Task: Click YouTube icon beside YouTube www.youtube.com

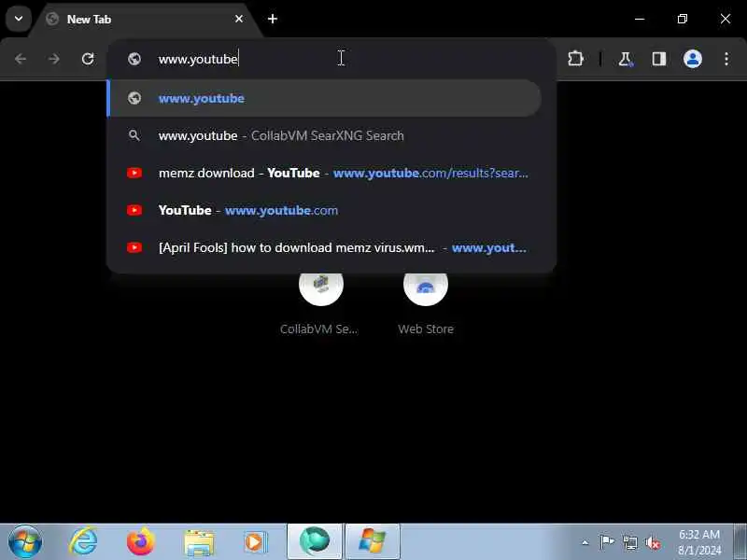Action: point(134,210)
